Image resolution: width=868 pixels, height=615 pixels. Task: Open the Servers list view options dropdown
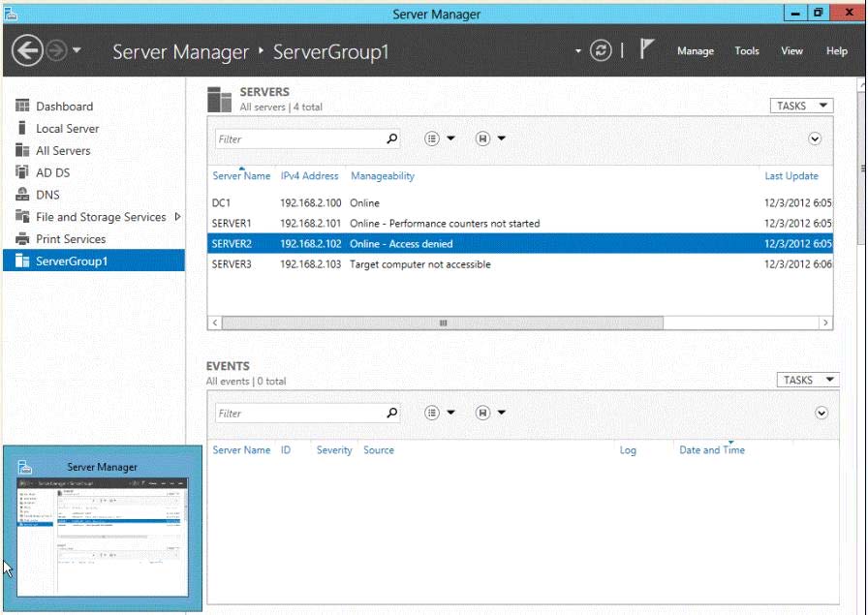click(x=440, y=138)
